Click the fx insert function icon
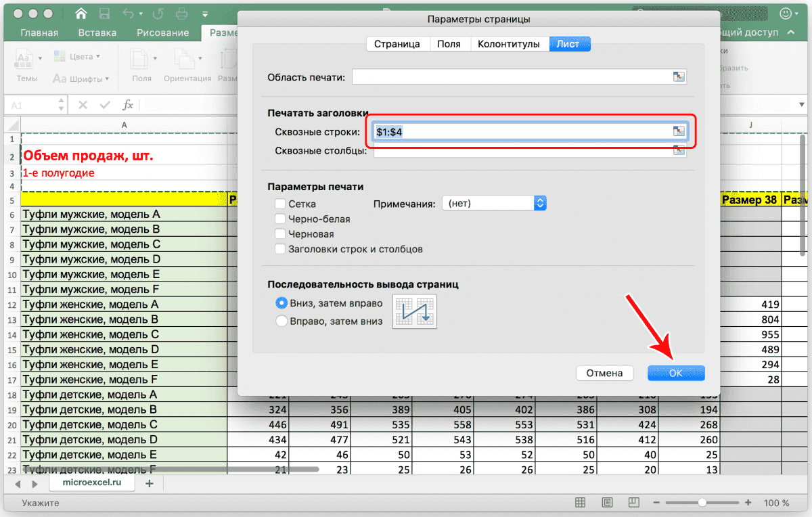The image size is (812, 517). [129, 105]
